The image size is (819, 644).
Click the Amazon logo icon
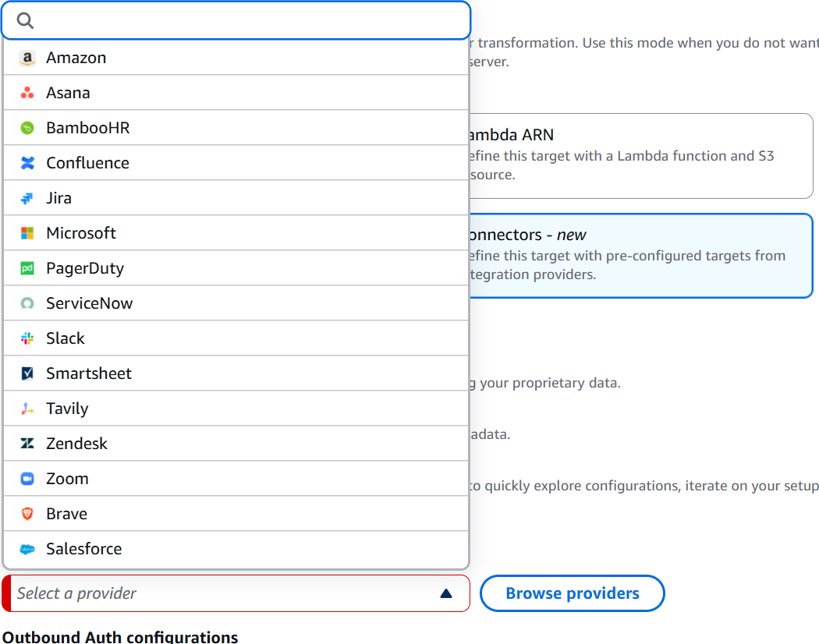click(27, 58)
